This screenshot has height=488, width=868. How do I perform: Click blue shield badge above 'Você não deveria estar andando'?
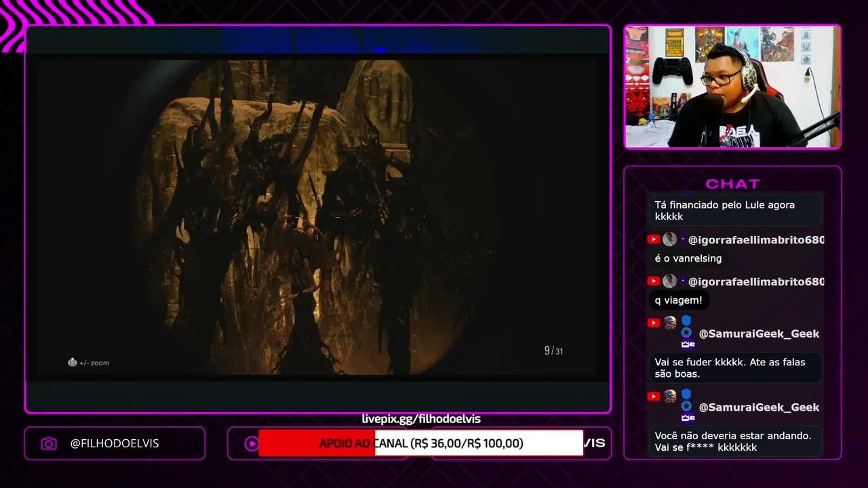pos(686,394)
